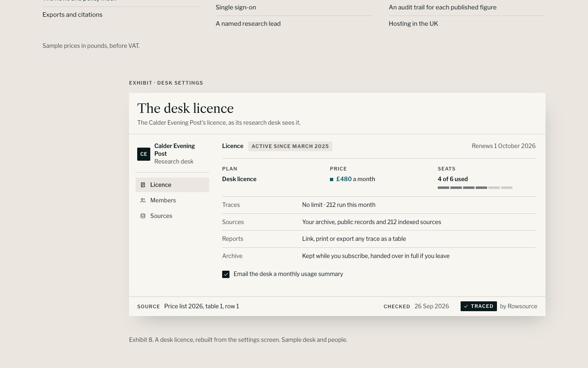This screenshot has width=588, height=368.
Task: Click the 'Calder Evening Post' desk name
Action: click(175, 150)
